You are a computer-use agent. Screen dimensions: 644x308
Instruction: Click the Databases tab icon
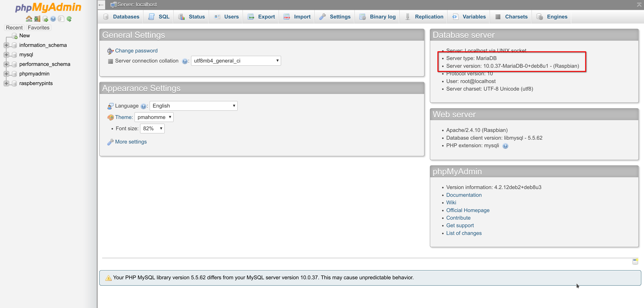[x=106, y=17]
